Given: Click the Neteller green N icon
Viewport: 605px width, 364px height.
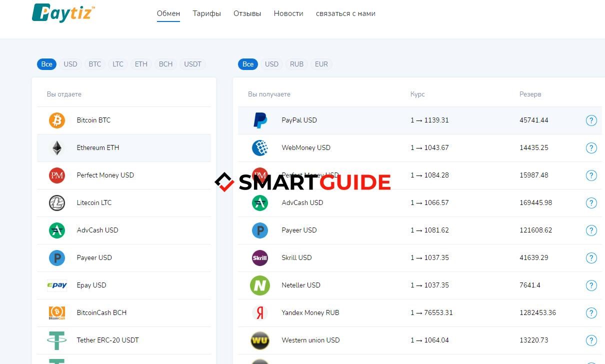Looking at the screenshot, I should coord(260,285).
